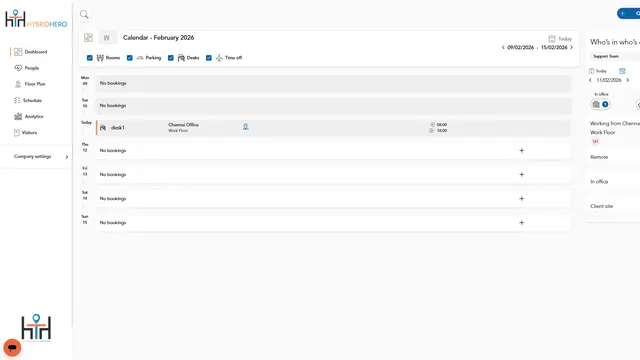Image resolution: width=640 pixels, height=360 pixels.
Task: Toggle the Desks checkbox
Action: point(171,58)
